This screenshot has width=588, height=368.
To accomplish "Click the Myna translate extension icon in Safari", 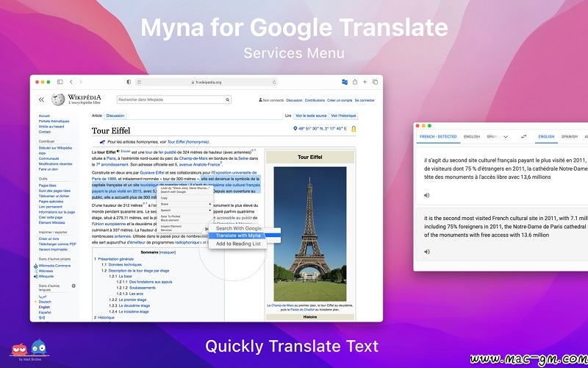I will coord(344,82).
